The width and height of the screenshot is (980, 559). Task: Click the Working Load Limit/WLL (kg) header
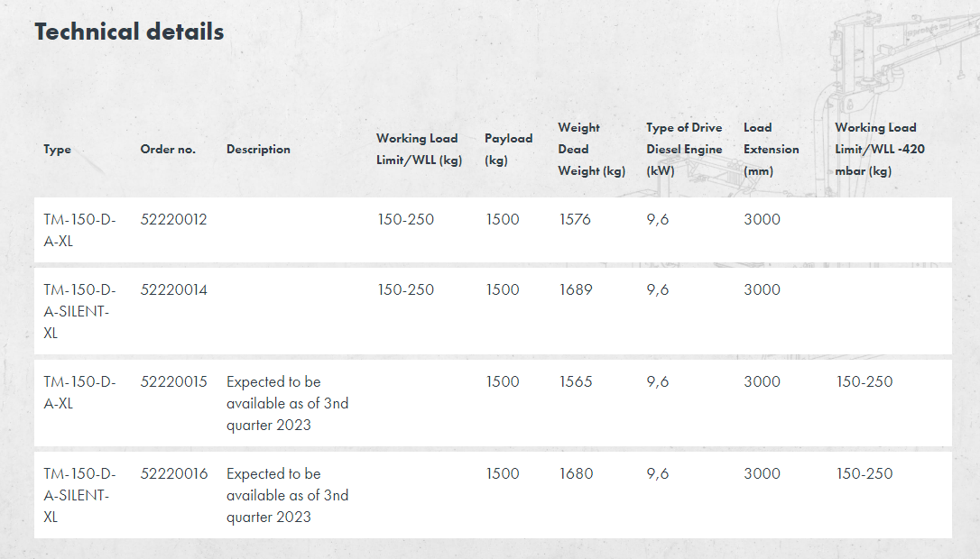(x=417, y=150)
